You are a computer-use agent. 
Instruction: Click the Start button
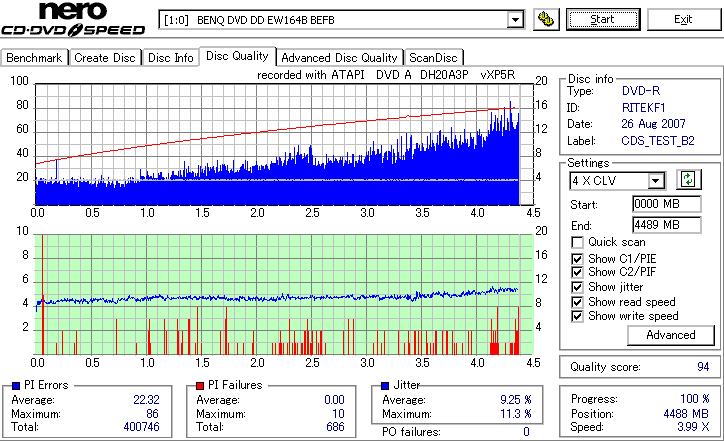coord(603,19)
